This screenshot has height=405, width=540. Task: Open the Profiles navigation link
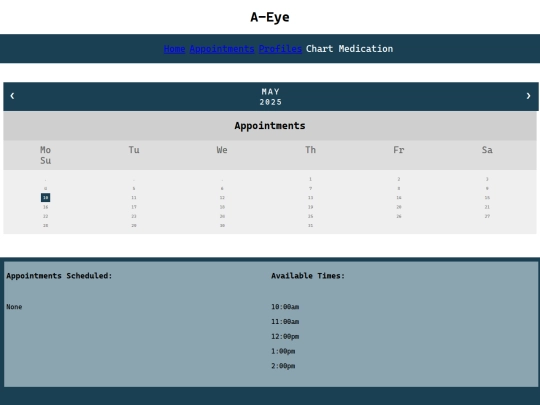coord(280,49)
